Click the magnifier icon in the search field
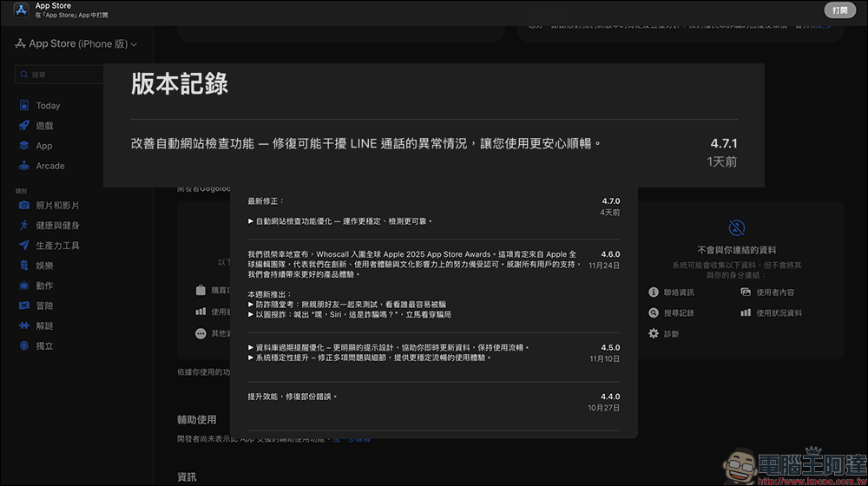868x486 pixels. tap(23, 74)
